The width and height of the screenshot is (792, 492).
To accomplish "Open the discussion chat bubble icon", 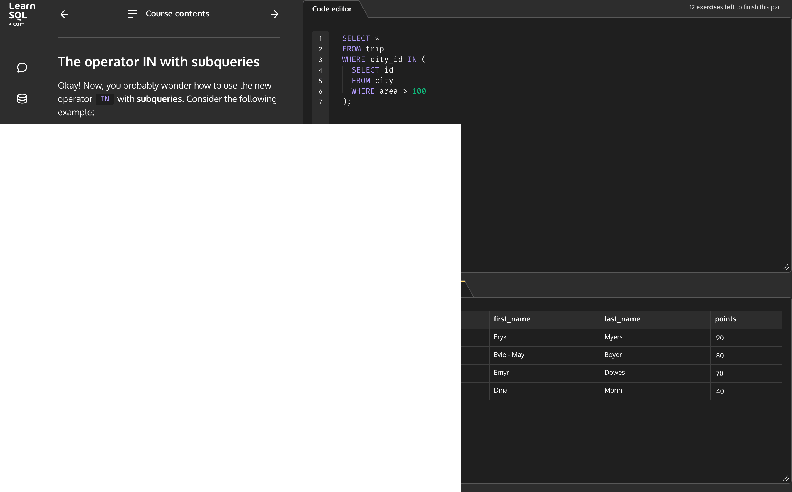I will point(22,68).
